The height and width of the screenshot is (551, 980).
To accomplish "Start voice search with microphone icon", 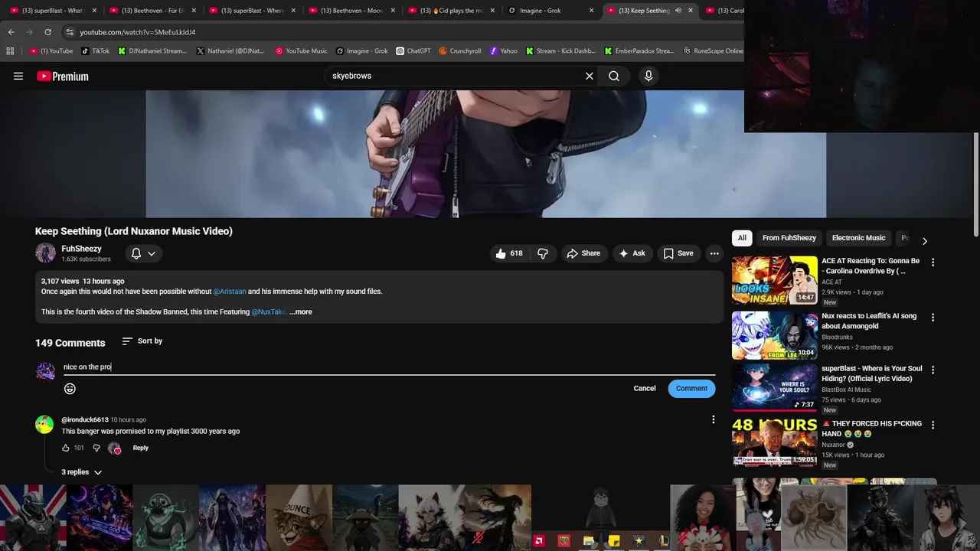I will click(x=648, y=76).
